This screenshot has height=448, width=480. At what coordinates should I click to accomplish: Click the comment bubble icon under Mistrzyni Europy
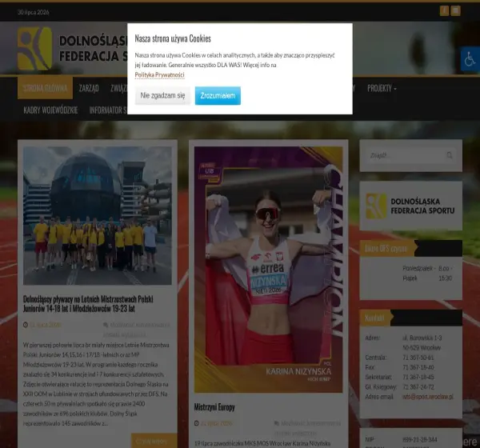click(x=277, y=423)
